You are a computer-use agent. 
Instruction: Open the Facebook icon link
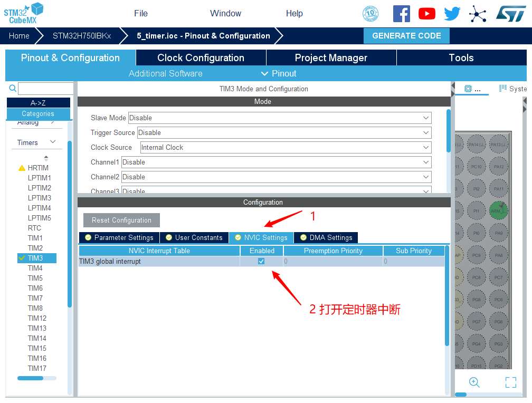click(401, 14)
